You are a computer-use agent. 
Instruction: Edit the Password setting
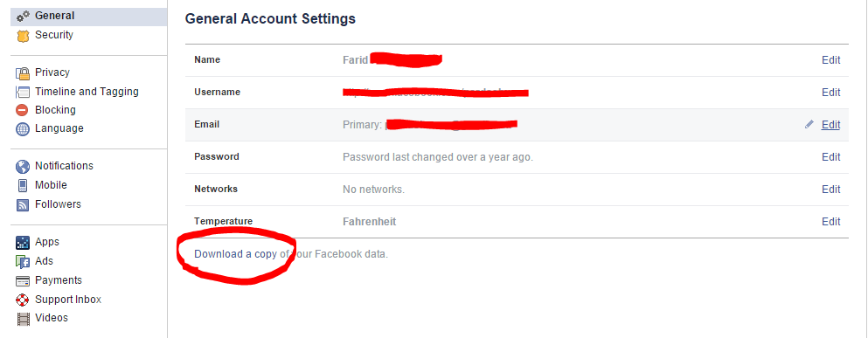(831, 157)
